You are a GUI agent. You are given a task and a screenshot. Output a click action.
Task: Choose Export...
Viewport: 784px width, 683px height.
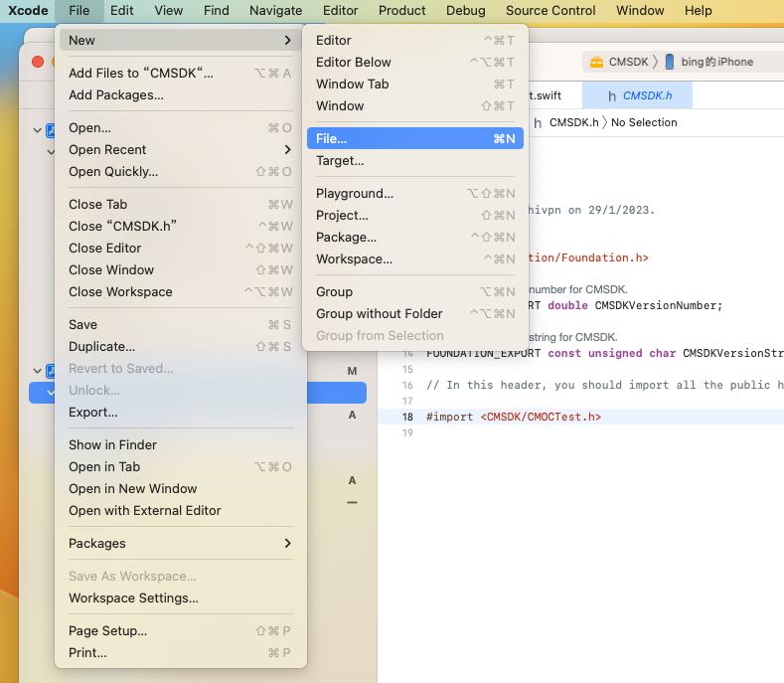point(180,413)
